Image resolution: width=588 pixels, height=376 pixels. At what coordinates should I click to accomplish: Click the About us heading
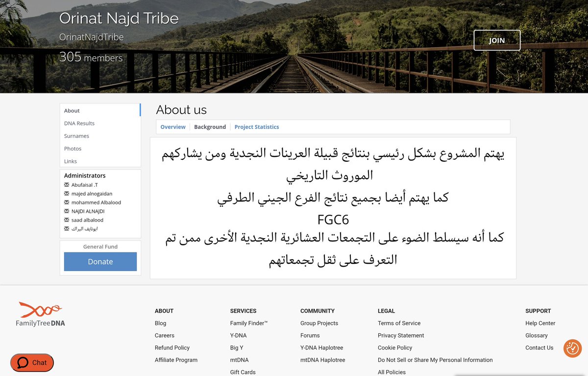pyautogui.click(x=181, y=110)
